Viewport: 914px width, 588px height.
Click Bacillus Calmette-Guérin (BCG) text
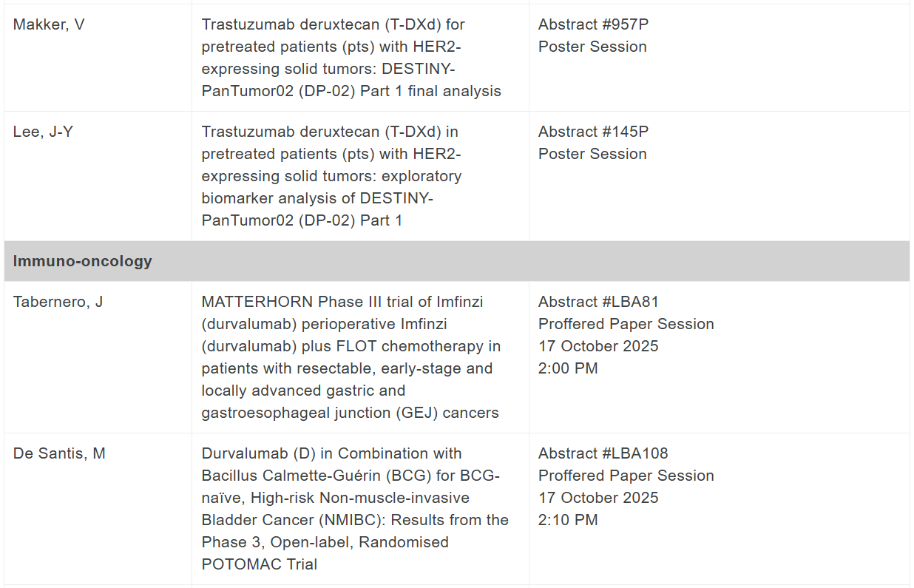coord(328,476)
